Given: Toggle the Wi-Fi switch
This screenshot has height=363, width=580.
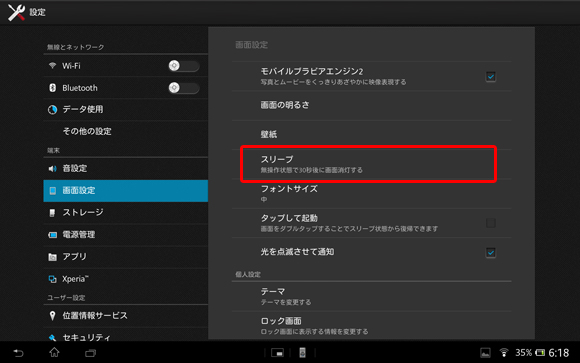Looking at the screenshot, I should [x=184, y=66].
